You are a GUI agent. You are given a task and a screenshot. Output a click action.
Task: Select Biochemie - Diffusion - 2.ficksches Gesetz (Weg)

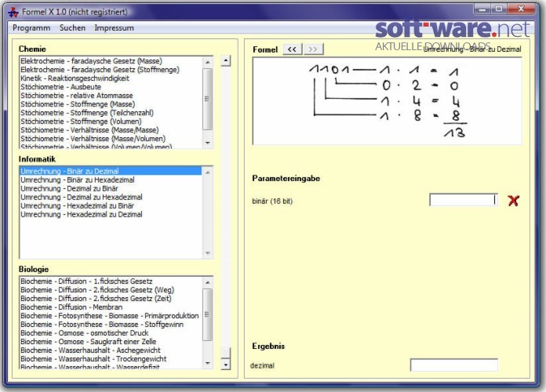[x=111, y=290]
